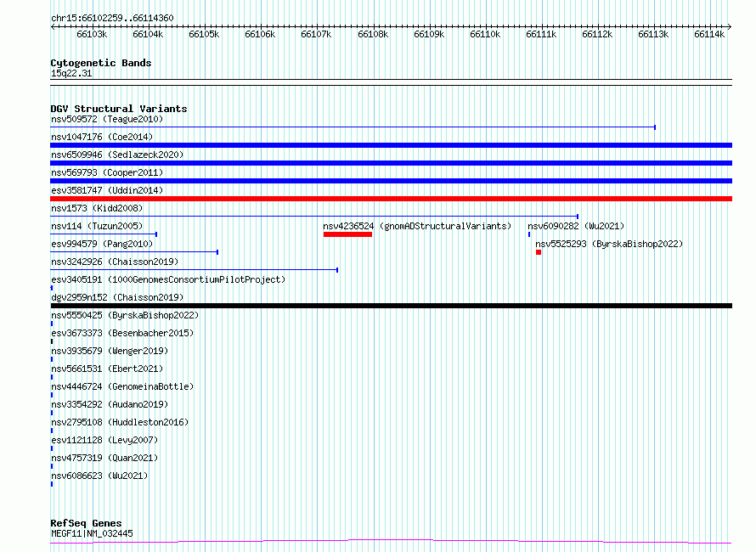Screen dimensions: 756x552
Task: Select the nsv3354292 (Audano2019) label
Action: coord(110,404)
